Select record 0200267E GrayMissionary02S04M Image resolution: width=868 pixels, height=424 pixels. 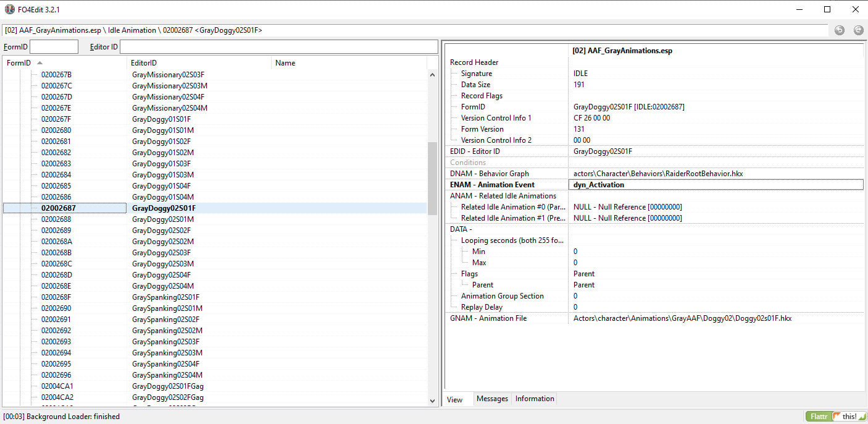click(x=215, y=108)
